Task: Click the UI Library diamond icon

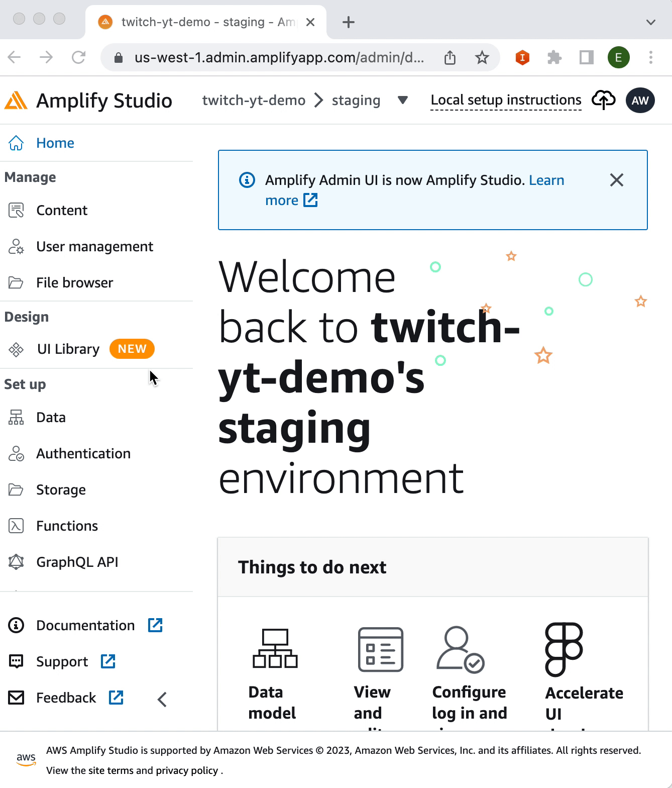Action: pyautogui.click(x=16, y=349)
